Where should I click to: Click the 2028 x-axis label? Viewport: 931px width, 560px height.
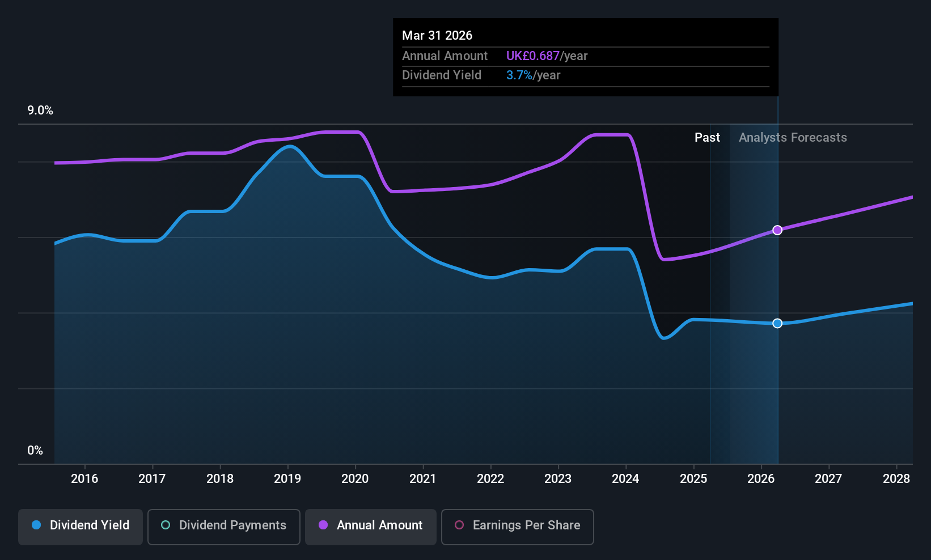point(896,478)
